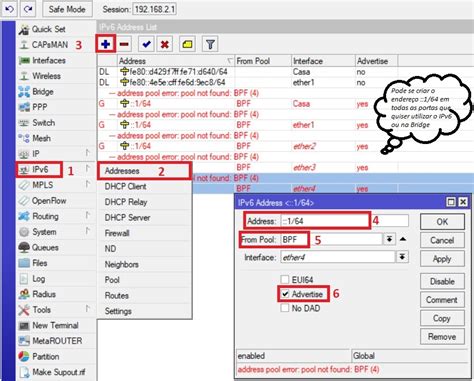This screenshot has width=474, height=381.
Task: Click the Session address field
Action: click(155, 9)
